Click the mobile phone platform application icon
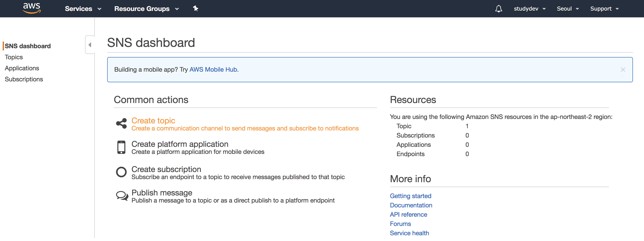The height and width of the screenshot is (241, 644). click(x=122, y=147)
